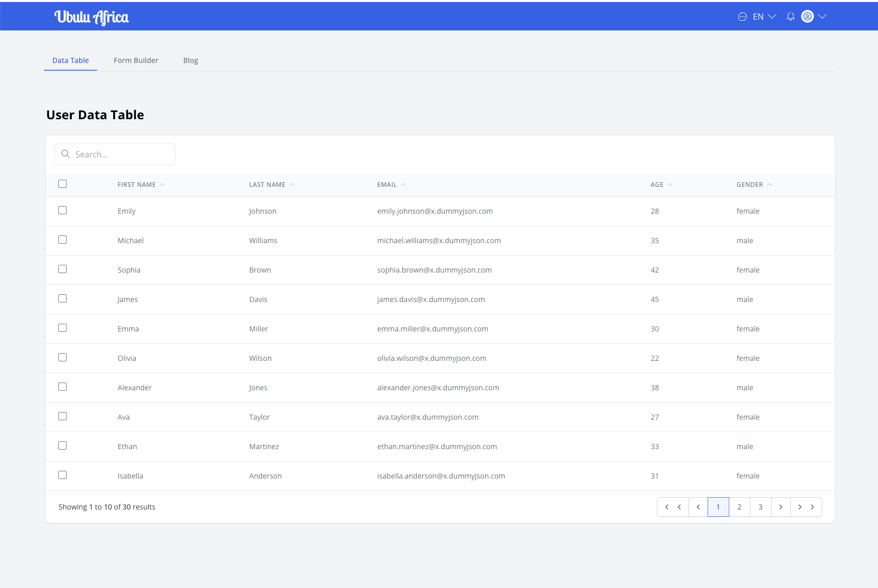Click the EMAIL column header
878x588 pixels.
point(387,185)
